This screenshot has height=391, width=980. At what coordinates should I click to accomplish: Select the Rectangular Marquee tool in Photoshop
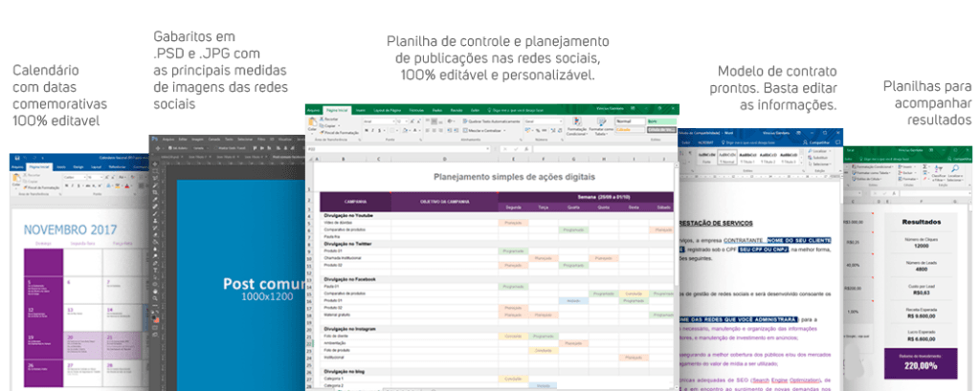point(155,171)
